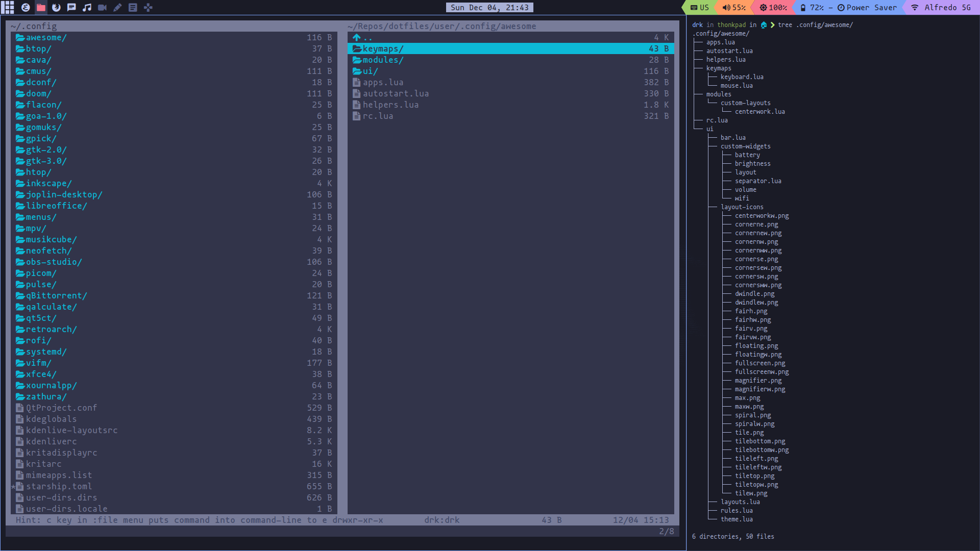The width and height of the screenshot is (980, 551).
Task: Select the picom/ folder row
Action: [x=174, y=273]
